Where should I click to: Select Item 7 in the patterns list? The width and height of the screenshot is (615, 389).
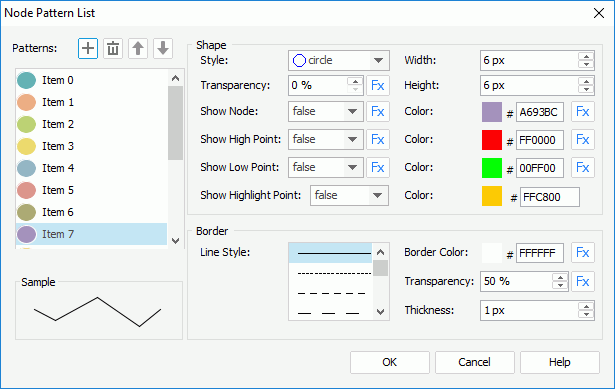(x=91, y=234)
